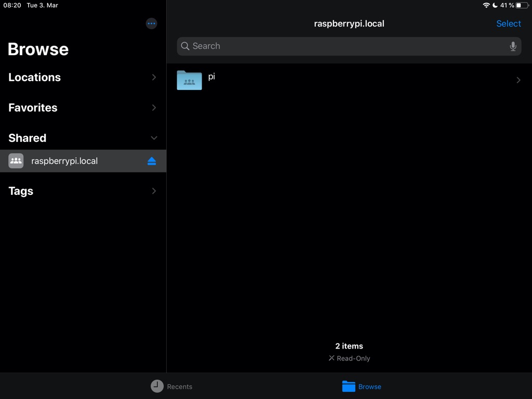Viewport: 532px width, 399px height.
Task: Tap the 08:20 clock in status bar
Action: (x=12, y=5)
